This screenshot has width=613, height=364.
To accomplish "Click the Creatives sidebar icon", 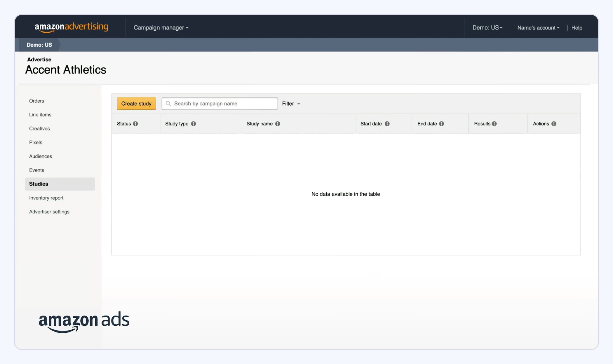I will [x=39, y=128].
